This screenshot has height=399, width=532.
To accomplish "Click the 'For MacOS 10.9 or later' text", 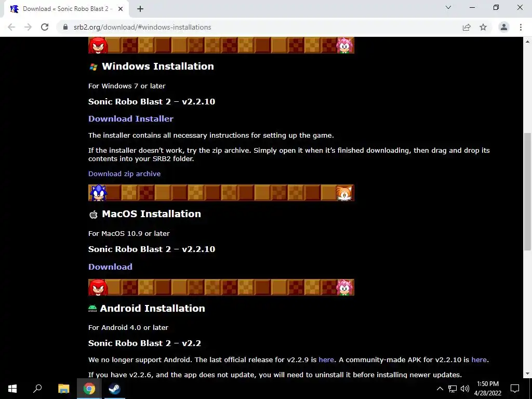I will click(129, 233).
